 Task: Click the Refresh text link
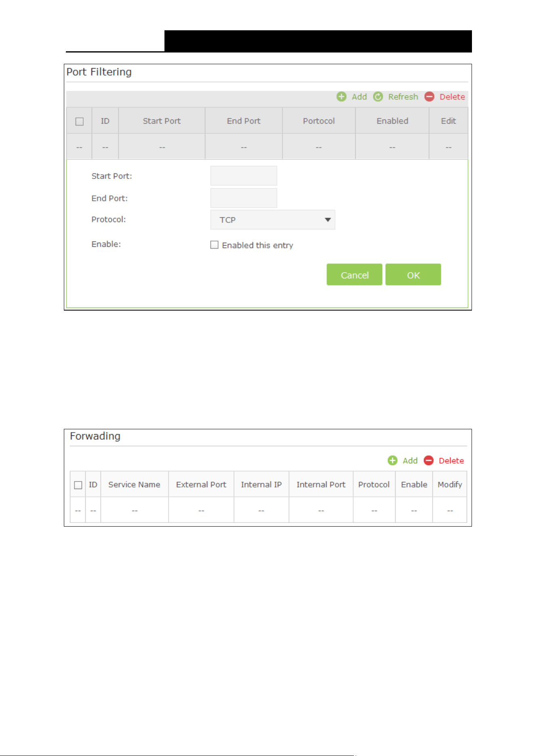(403, 97)
